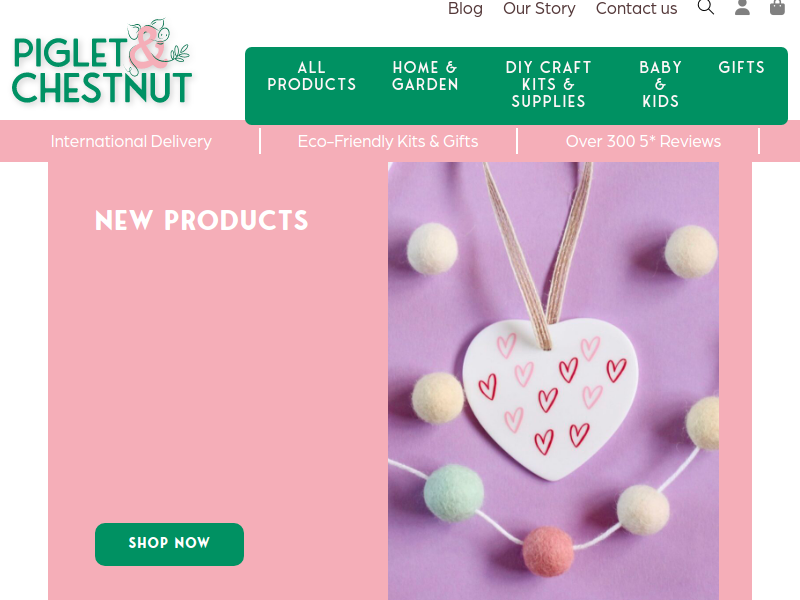Click the pink felt ball in the image

click(x=548, y=552)
